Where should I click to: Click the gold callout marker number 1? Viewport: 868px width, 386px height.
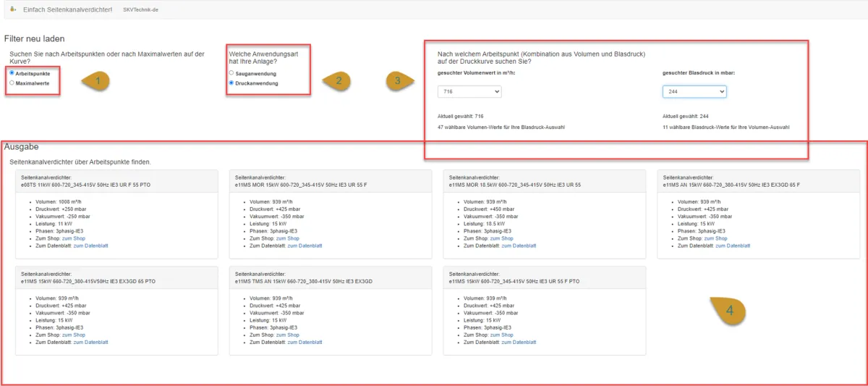pyautogui.click(x=96, y=81)
